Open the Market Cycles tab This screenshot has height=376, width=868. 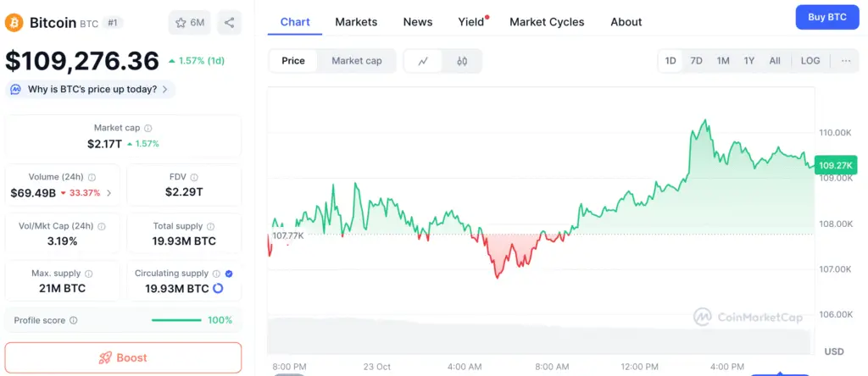click(547, 22)
